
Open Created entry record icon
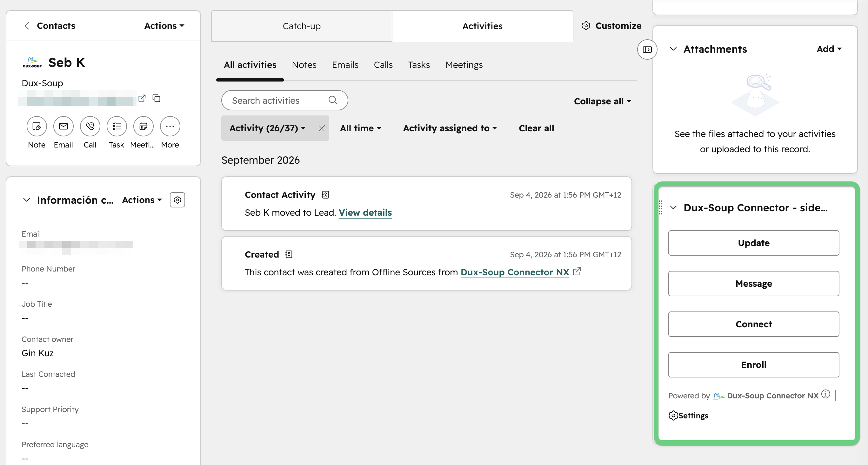click(x=289, y=254)
